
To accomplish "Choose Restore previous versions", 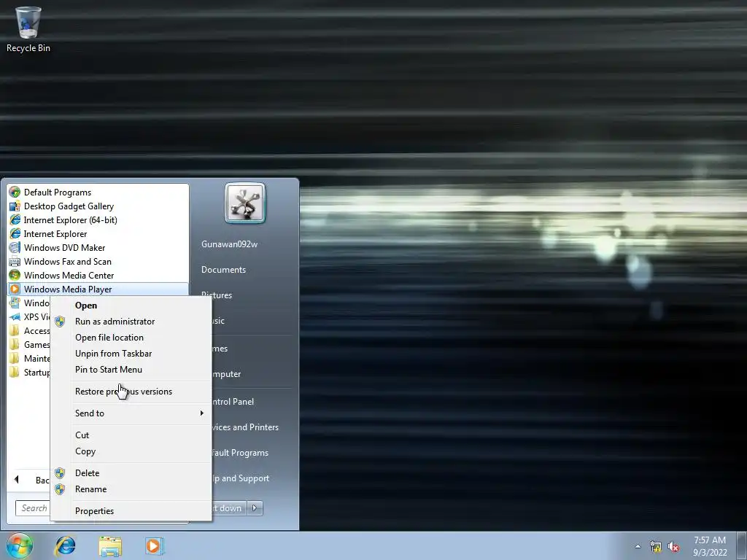I will tap(131, 392).
